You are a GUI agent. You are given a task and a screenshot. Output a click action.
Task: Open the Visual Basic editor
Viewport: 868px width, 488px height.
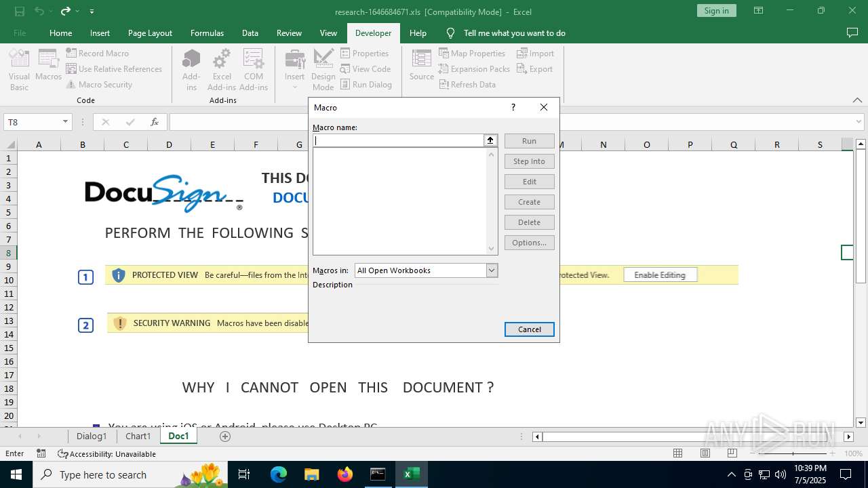pyautogui.click(x=19, y=69)
